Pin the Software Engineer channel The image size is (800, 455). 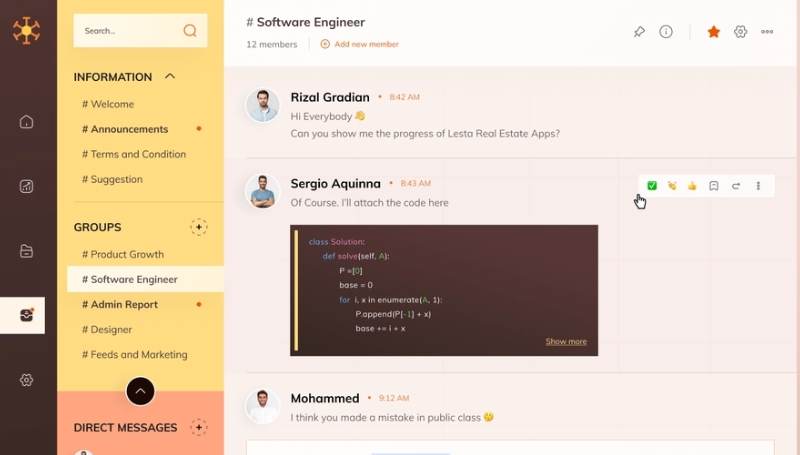click(x=639, y=32)
